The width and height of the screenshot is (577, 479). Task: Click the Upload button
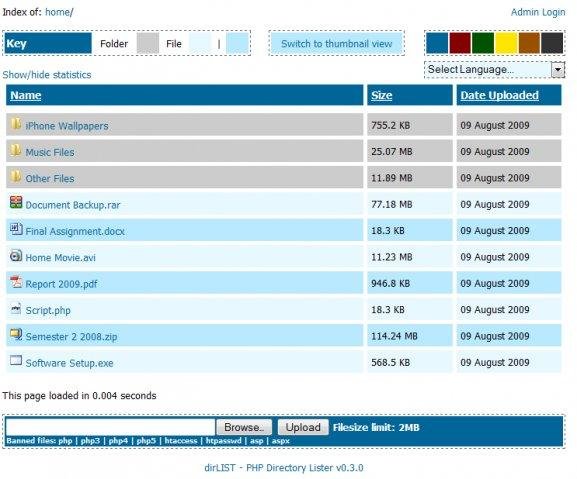[x=303, y=427]
